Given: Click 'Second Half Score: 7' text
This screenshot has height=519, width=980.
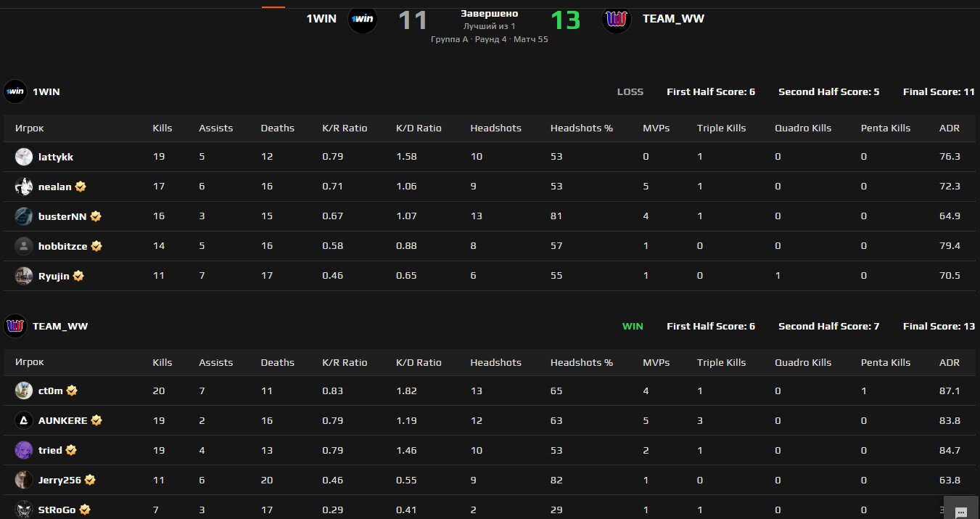Looking at the screenshot, I should tap(829, 326).
